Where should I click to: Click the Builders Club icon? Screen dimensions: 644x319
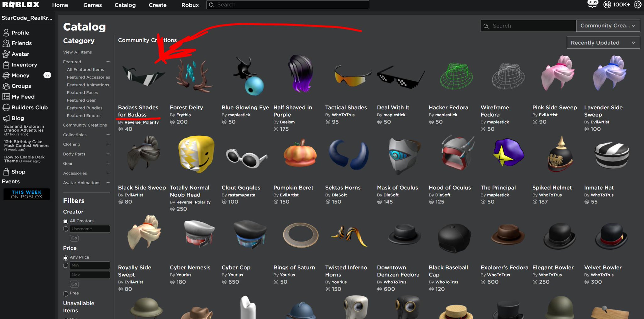point(6,107)
